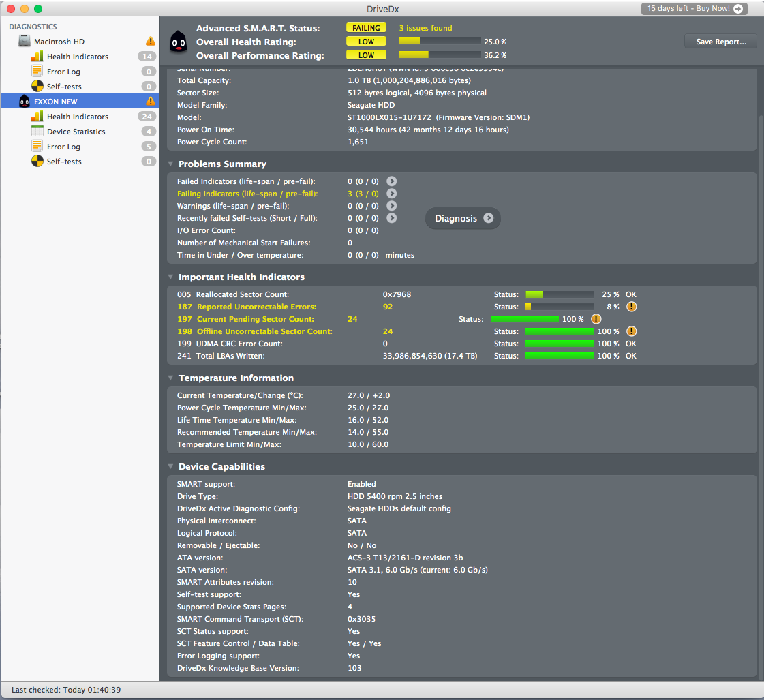Click 241 Total LBAs Written label

pyautogui.click(x=221, y=356)
